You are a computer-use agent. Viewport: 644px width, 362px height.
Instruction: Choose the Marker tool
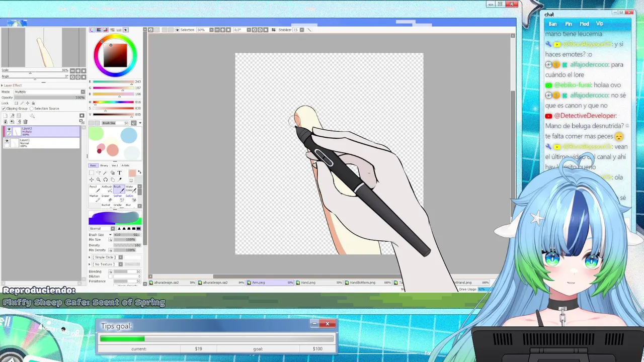click(95, 198)
